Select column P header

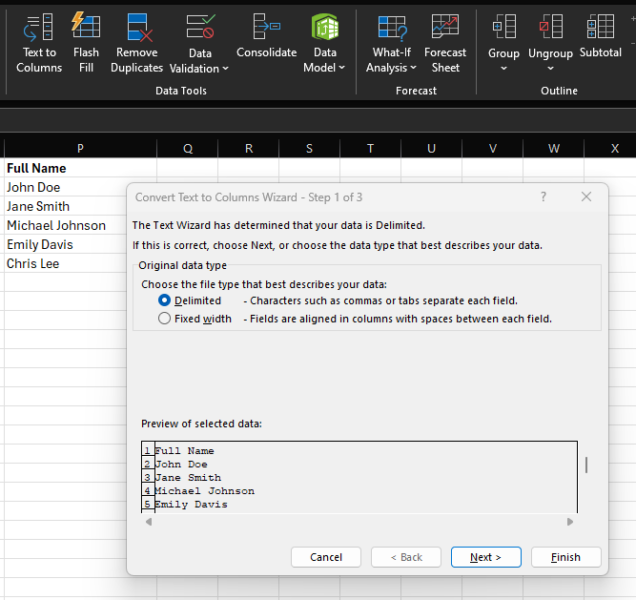pyautogui.click(x=80, y=148)
